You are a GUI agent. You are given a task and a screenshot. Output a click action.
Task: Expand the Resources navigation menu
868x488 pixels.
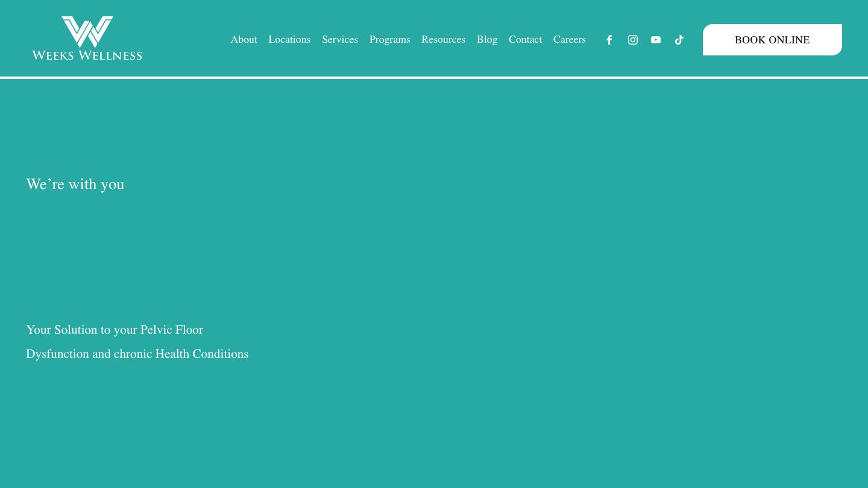pos(443,40)
